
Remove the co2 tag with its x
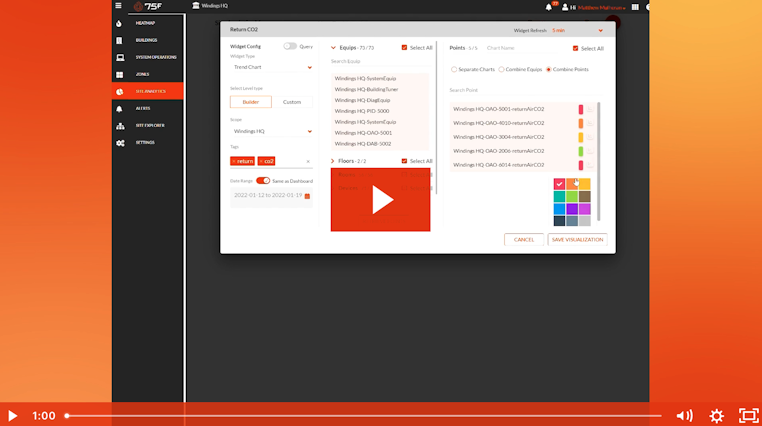pos(261,161)
